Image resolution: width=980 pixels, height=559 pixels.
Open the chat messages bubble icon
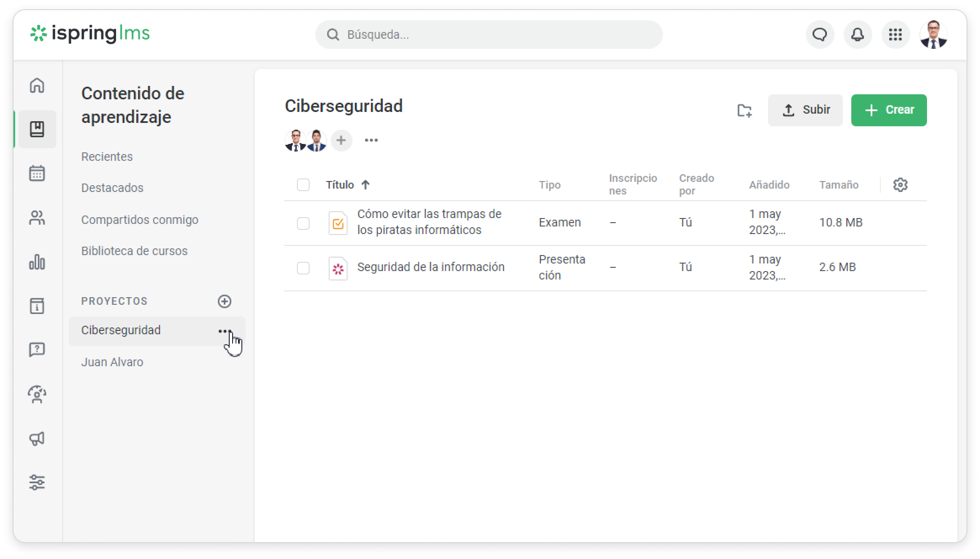[x=819, y=35]
